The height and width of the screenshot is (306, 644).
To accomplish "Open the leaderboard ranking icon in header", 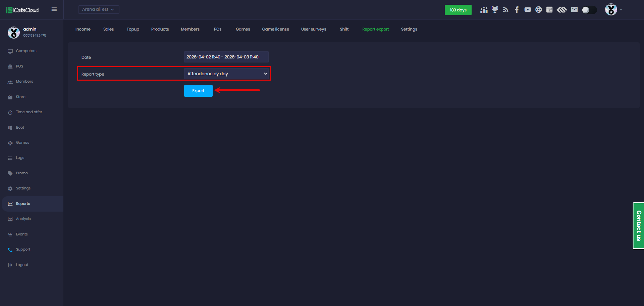I will [x=484, y=10].
